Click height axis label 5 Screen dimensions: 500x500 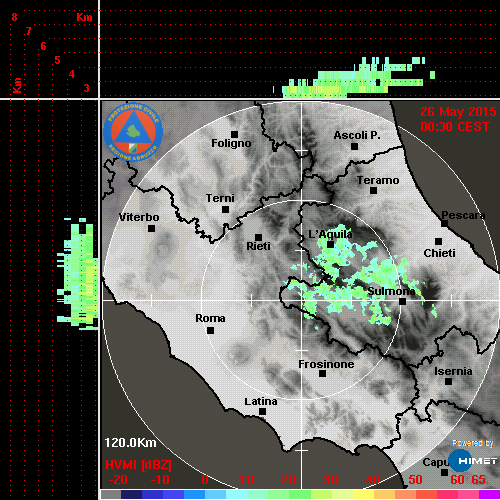click(x=57, y=60)
